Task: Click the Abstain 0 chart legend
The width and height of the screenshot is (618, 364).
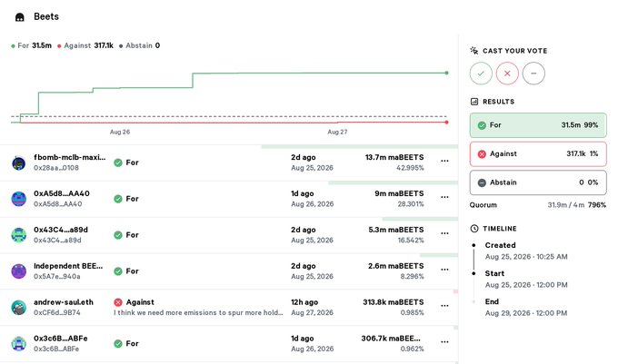Action: [x=140, y=45]
